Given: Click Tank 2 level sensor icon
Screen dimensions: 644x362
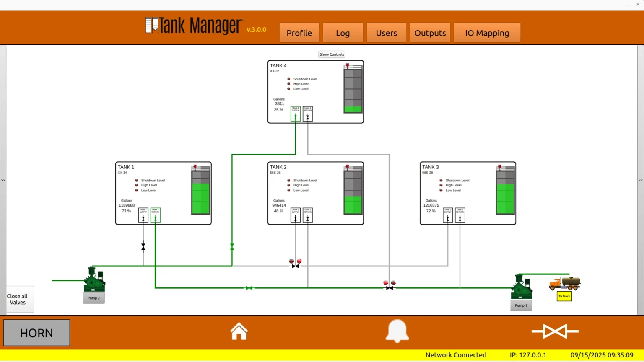Looking at the screenshot, I should tap(347, 167).
